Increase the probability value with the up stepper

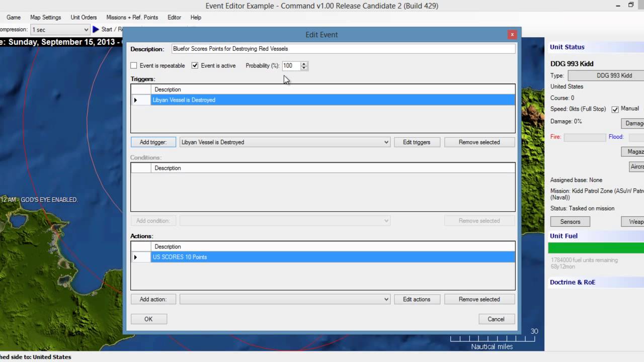(303, 64)
